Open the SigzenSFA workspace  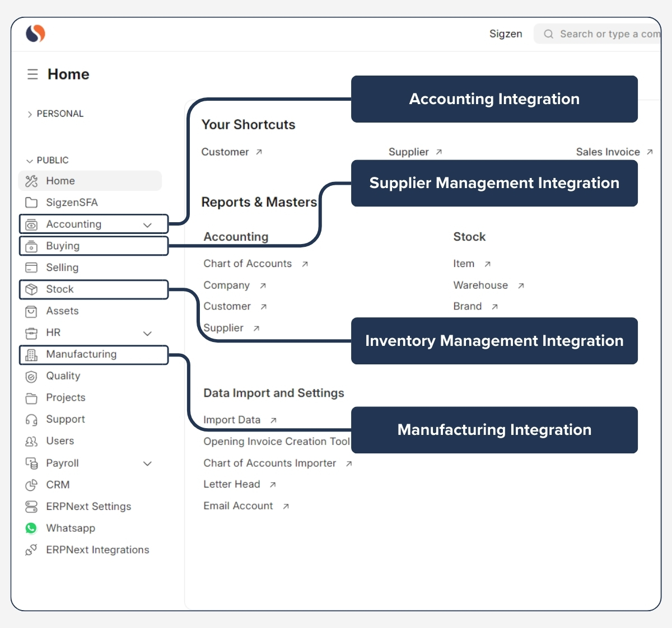point(72,202)
